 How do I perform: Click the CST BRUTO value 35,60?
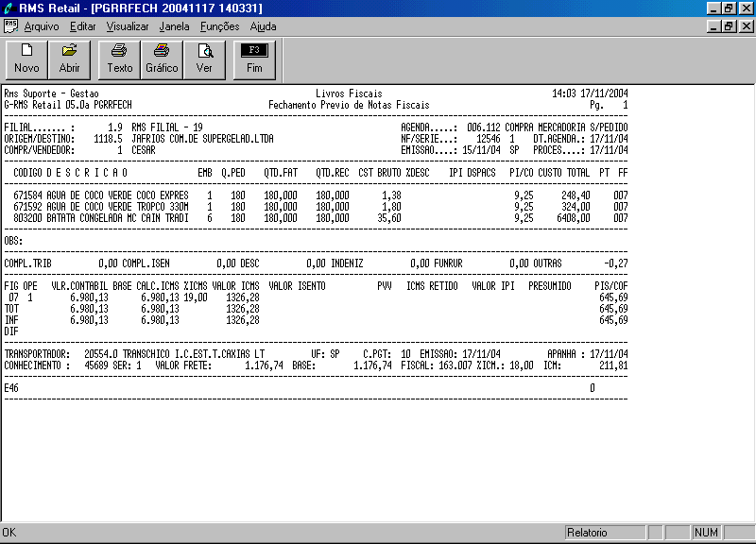(389, 218)
